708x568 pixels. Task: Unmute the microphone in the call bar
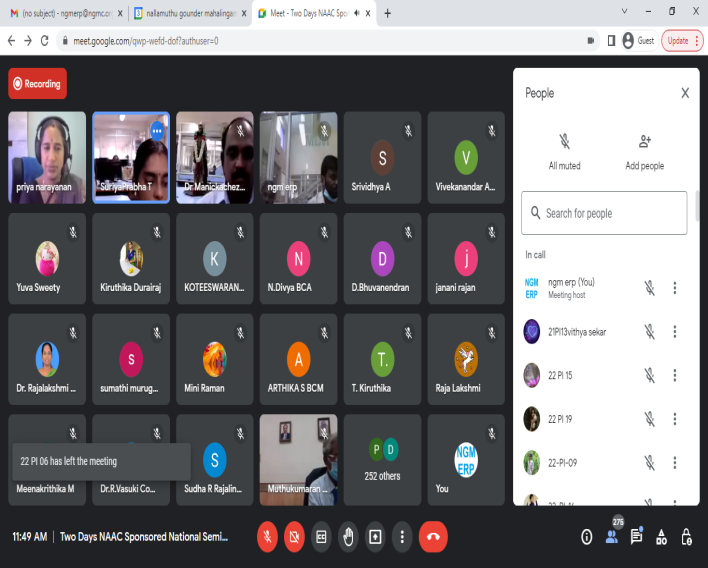tap(267, 536)
